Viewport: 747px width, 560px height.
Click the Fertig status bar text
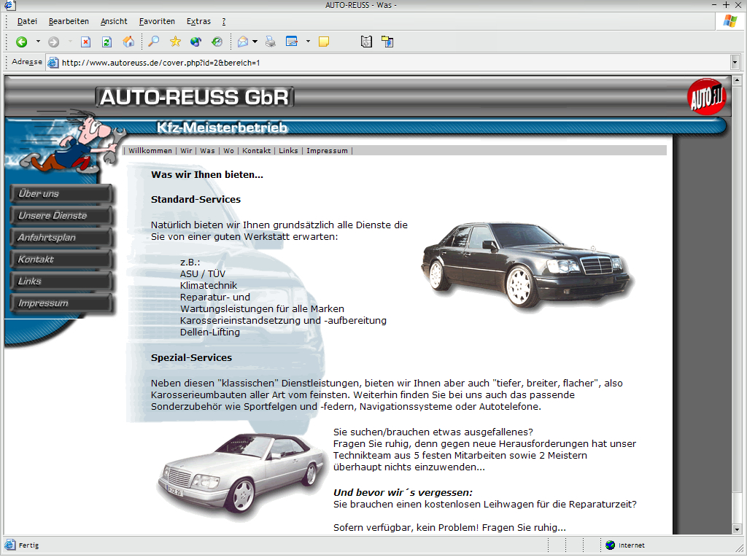29,545
